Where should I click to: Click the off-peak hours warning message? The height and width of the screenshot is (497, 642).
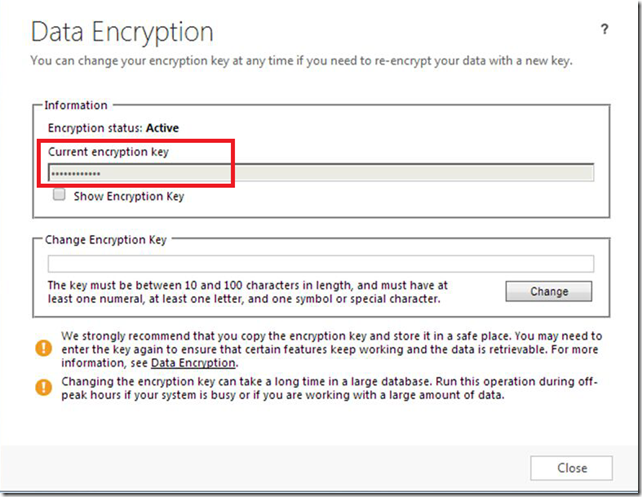[330, 388]
